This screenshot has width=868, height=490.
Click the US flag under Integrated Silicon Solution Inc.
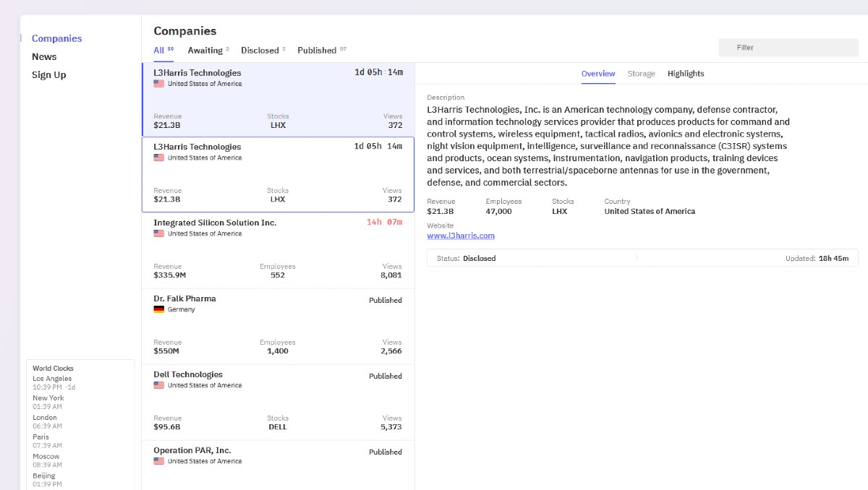[158, 233]
